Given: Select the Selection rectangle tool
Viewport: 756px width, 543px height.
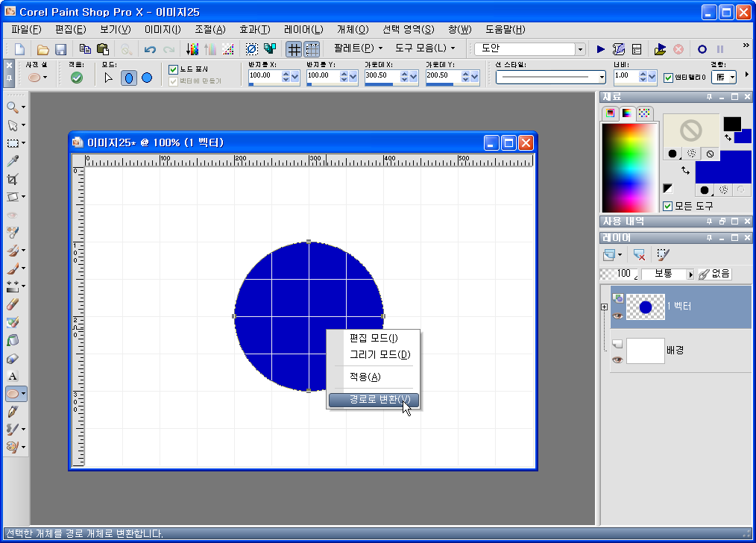Looking at the screenshot, I should tap(13, 143).
